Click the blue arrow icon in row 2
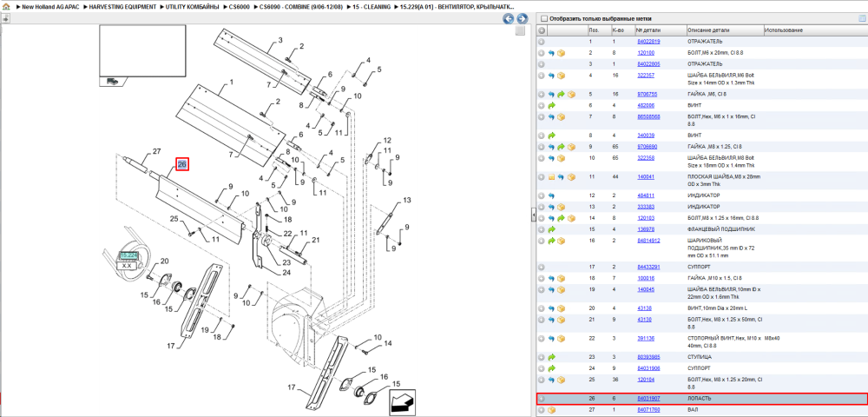The height and width of the screenshot is (417, 868). click(551, 53)
